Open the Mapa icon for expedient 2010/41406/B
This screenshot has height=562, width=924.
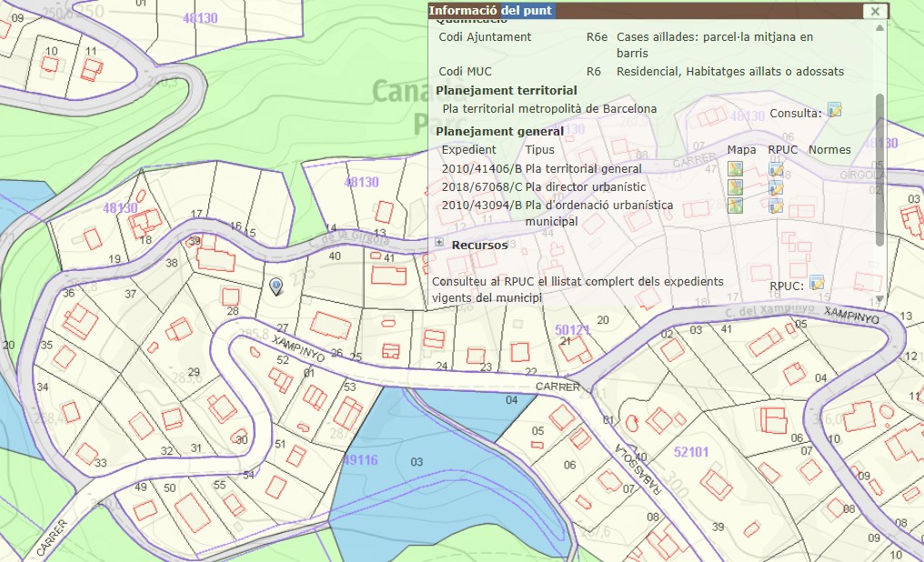coord(736,168)
